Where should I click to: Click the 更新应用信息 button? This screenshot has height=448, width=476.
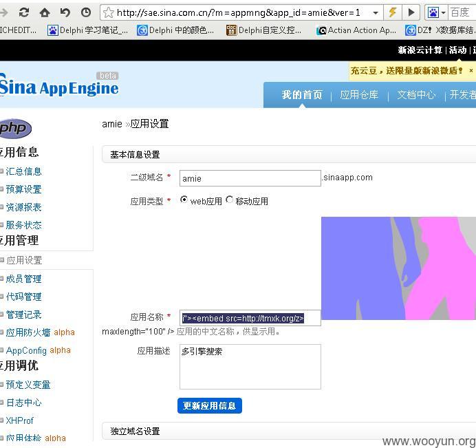210,405
